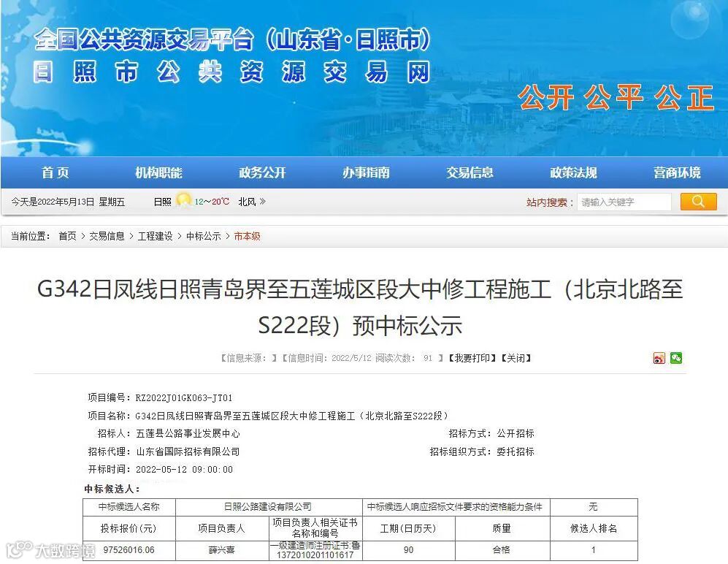Click 投标报价(元) header cell
The height and width of the screenshot is (564, 728).
coord(129,528)
